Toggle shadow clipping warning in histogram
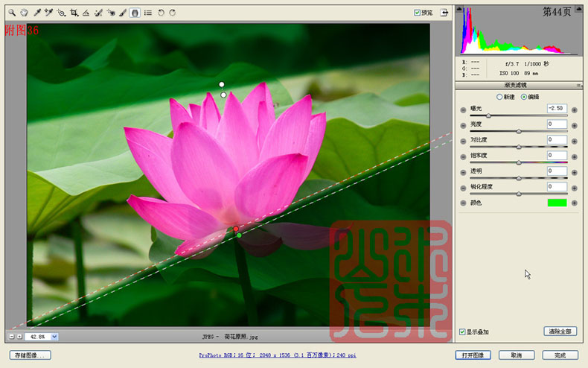The height and width of the screenshot is (368, 588). (x=459, y=9)
